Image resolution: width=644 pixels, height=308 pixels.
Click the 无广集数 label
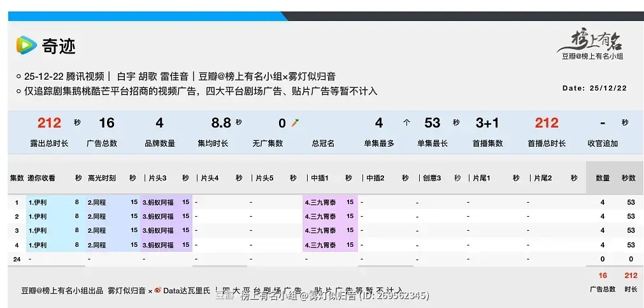click(x=268, y=143)
